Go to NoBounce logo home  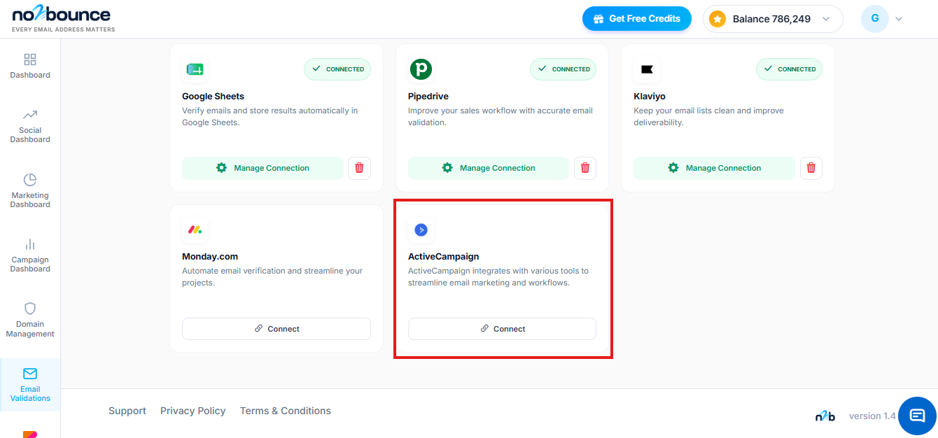62,19
